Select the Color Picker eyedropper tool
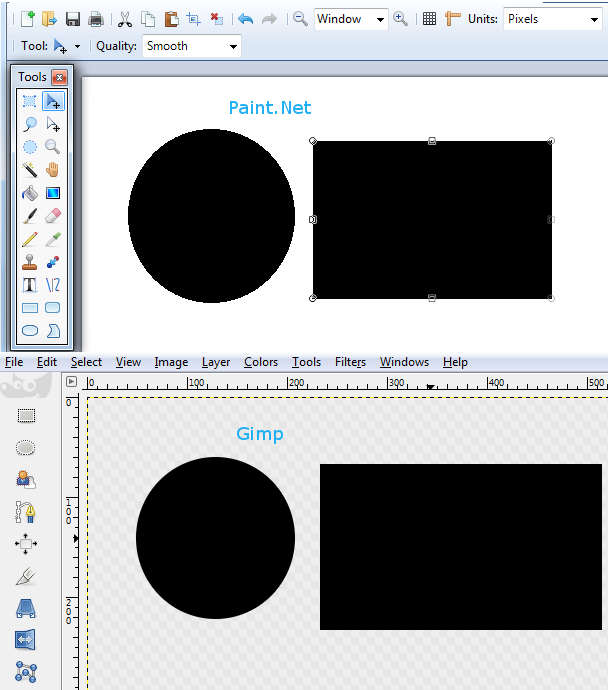 point(53,239)
